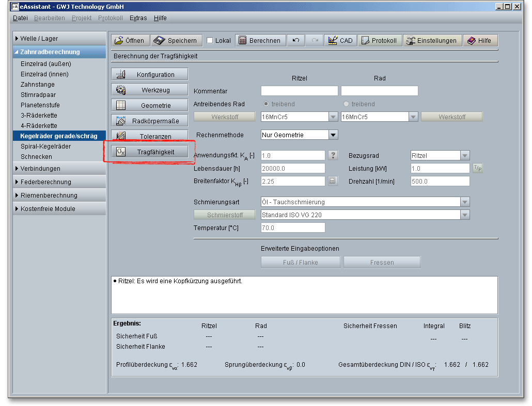The height and width of the screenshot is (406, 532).
Task: Open the CAD export button
Action: point(340,41)
